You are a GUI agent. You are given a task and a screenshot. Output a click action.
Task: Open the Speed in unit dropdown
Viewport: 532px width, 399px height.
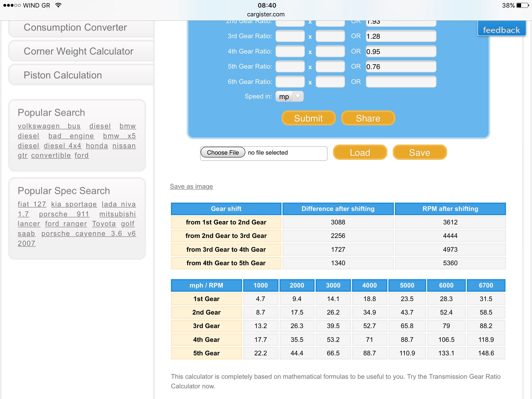tap(289, 97)
